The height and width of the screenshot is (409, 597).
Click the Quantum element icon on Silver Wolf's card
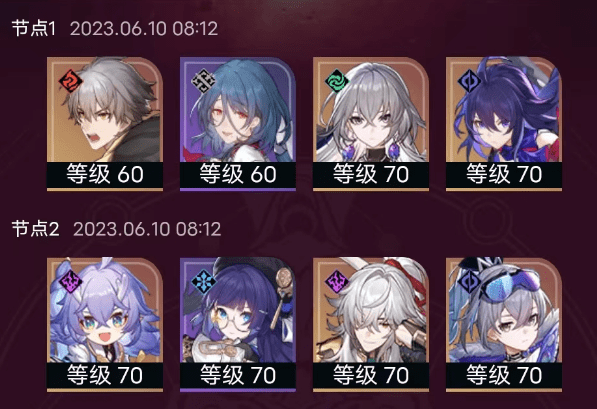click(x=469, y=281)
